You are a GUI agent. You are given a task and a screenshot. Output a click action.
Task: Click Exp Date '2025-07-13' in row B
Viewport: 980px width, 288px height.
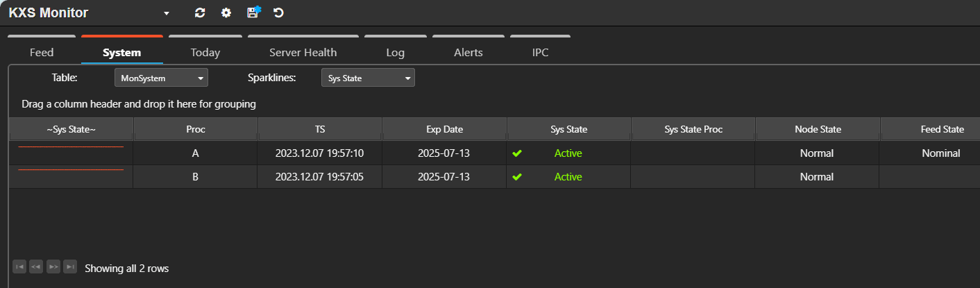click(444, 177)
